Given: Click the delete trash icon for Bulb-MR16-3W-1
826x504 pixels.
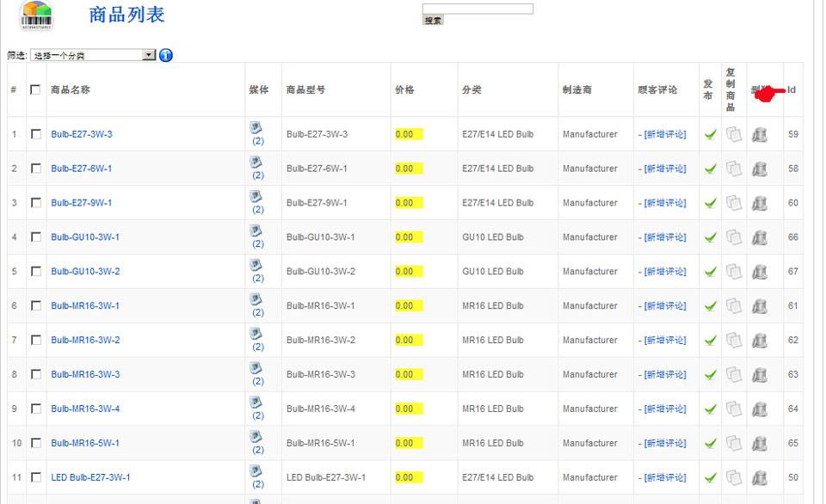Looking at the screenshot, I should click(759, 306).
